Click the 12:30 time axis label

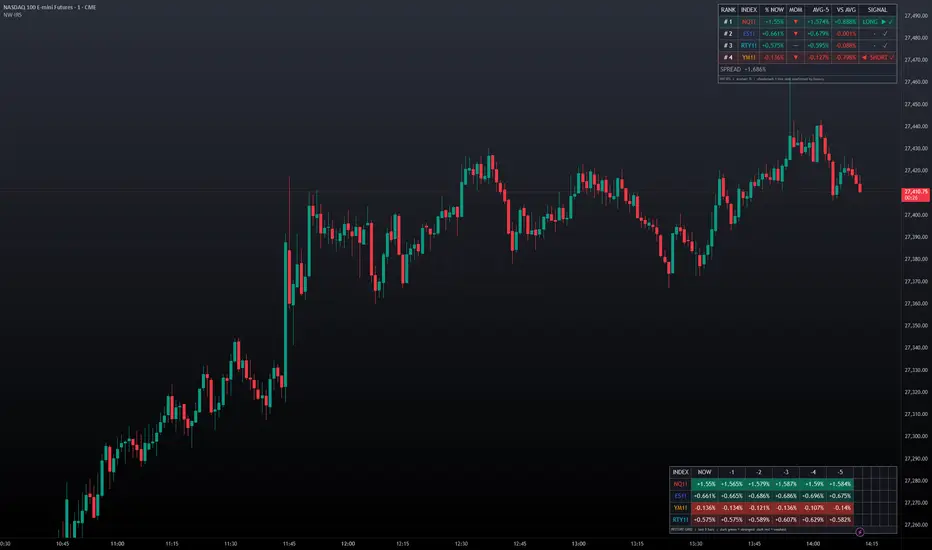click(461, 544)
